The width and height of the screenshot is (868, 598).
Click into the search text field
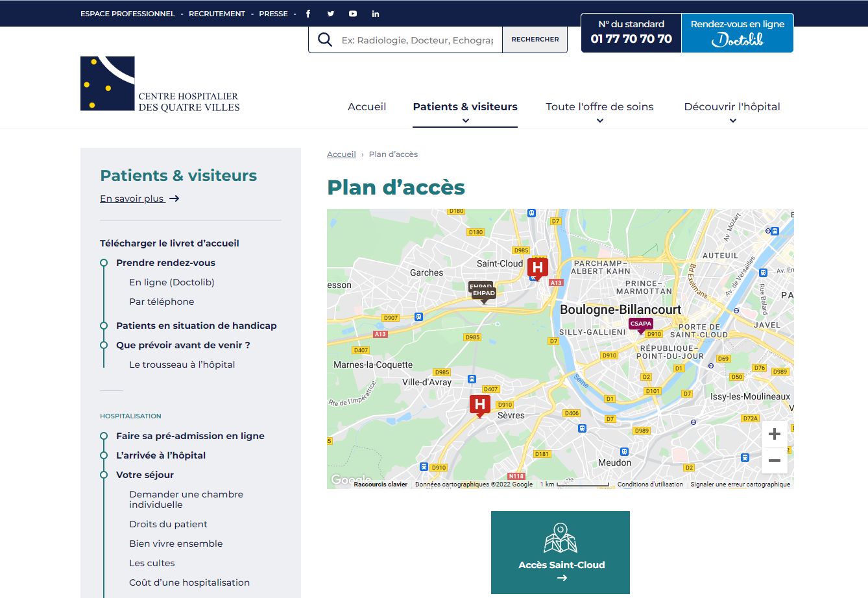(x=416, y=40)
